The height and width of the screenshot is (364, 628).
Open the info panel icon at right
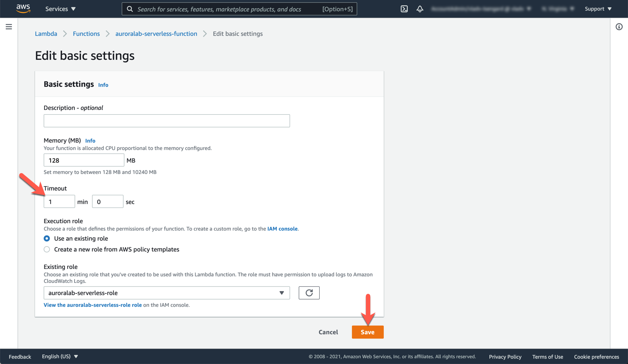coord(619,27)
